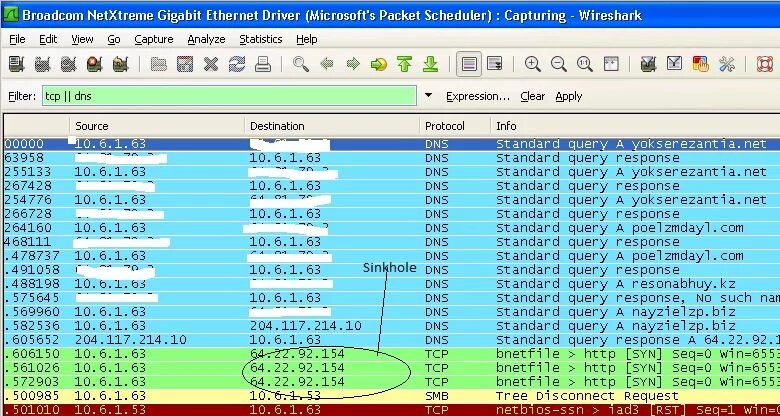This screenshot has height=416, width=780.
Task: Select the packet with time .582536
Action: click(x=392, y=326)
